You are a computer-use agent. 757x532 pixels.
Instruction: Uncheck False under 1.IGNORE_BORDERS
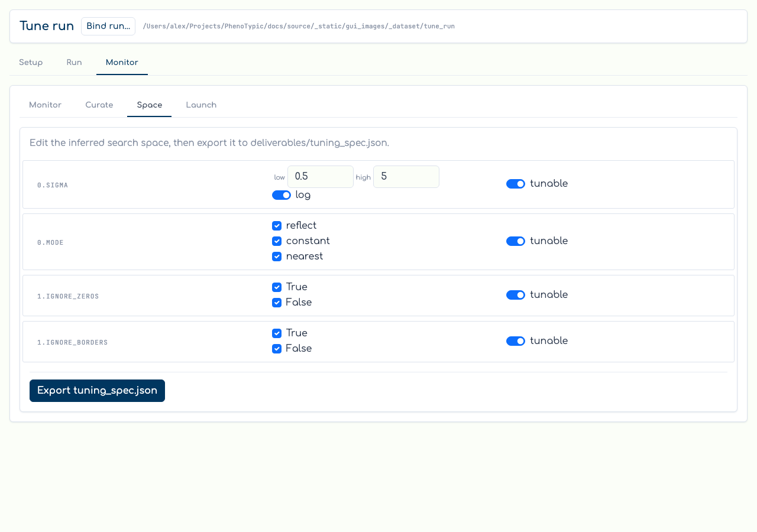click(277, 349)
